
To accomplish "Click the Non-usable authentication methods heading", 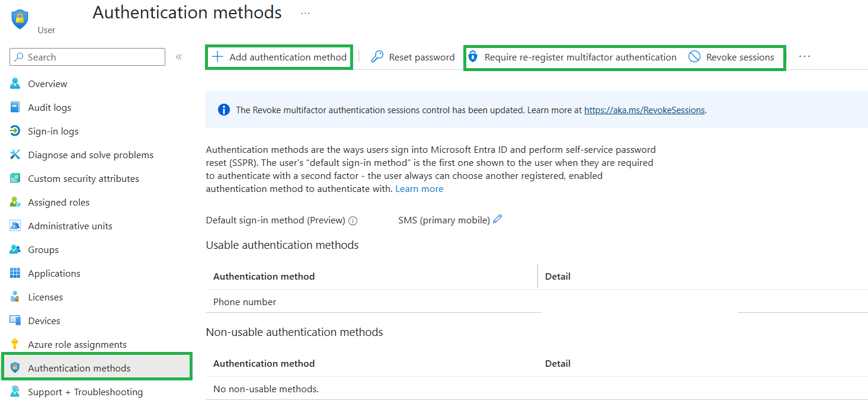I will tap(294, 332).
